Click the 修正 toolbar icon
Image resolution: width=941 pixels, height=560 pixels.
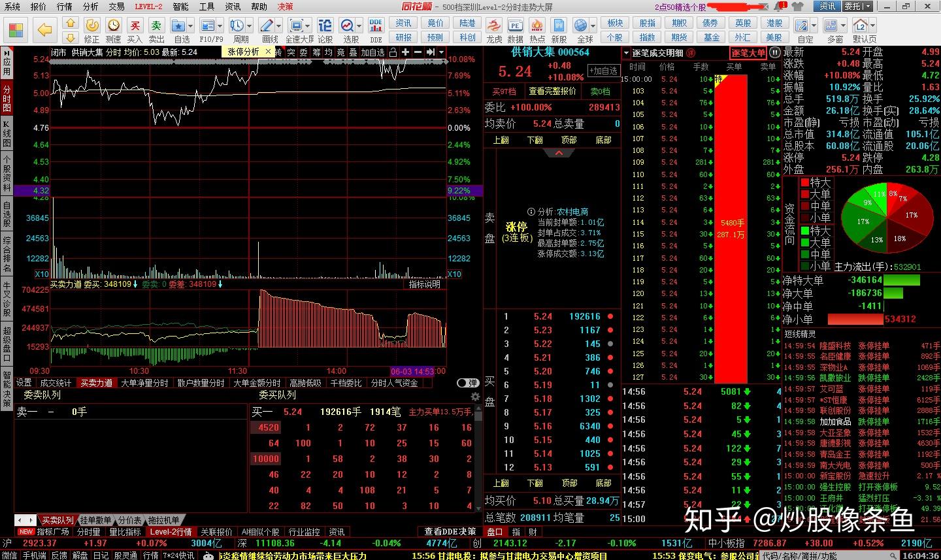(91, 25)
